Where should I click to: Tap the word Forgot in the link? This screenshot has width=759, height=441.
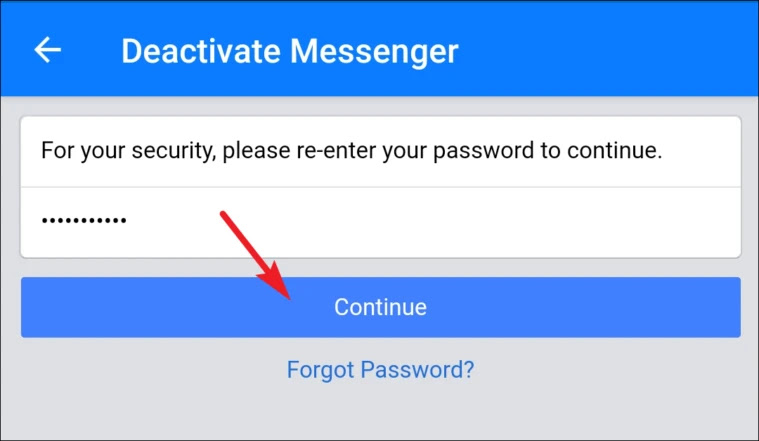tap(320, 370)
